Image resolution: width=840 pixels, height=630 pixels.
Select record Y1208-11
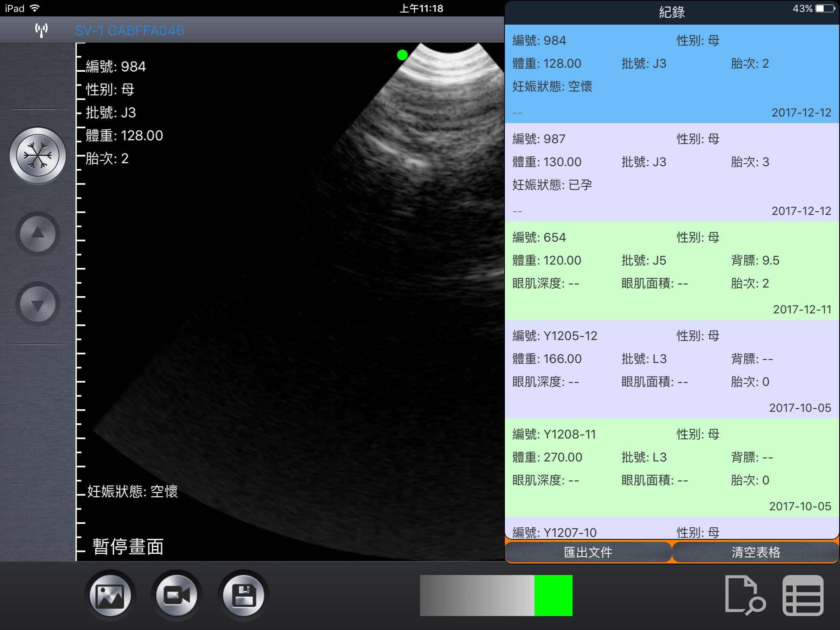[x=671, y=468]
